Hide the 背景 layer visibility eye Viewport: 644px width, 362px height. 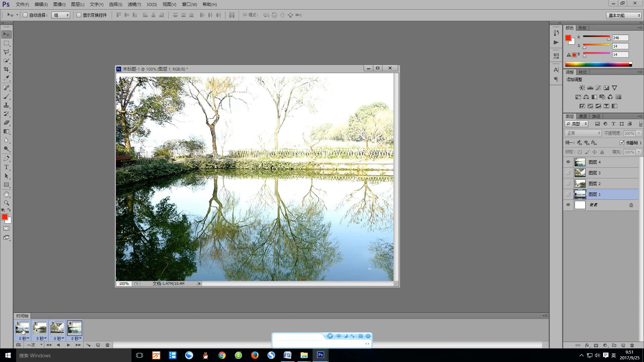click(x=568, y=205)
